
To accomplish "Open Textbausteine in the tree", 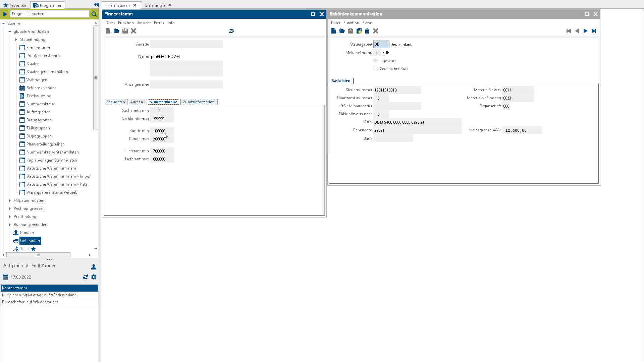I will coord(39,96).
